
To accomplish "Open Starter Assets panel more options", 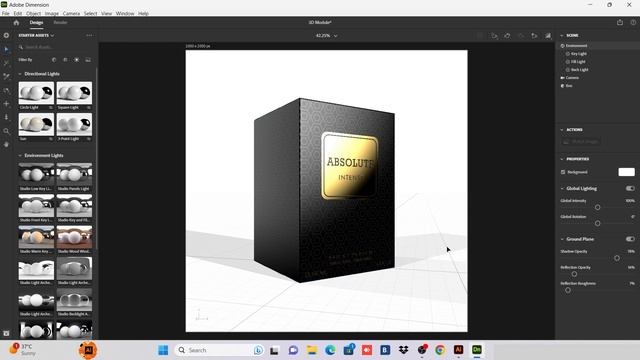I will tap(89, 36).
